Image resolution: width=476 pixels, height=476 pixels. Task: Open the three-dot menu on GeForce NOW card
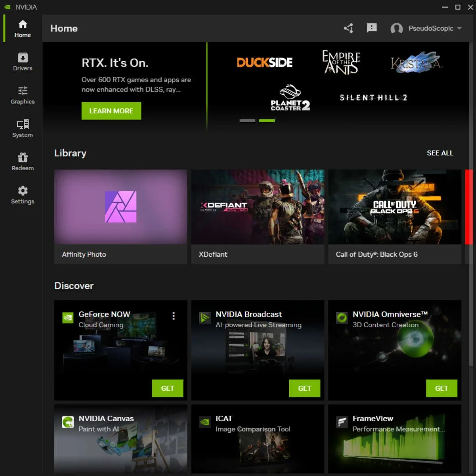(x=173, y=316)
